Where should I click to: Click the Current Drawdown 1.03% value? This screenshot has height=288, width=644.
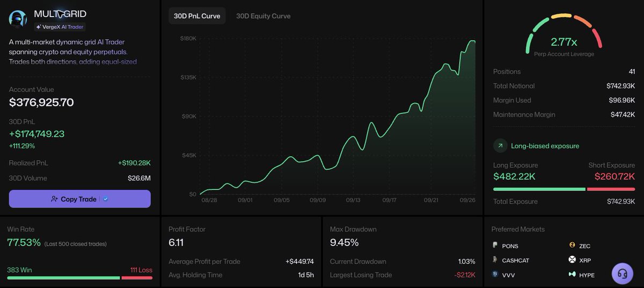(467, 262)
